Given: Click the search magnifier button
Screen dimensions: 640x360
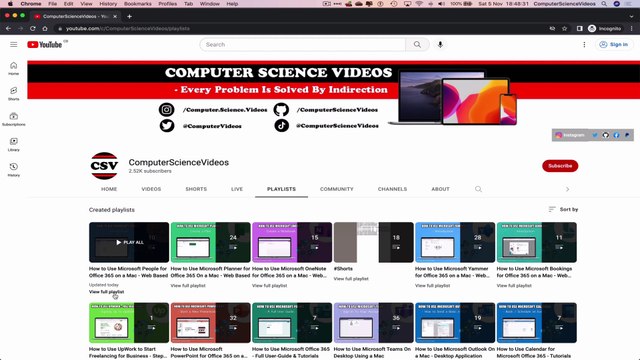Looking at the screenshot, I should pos(417,44).
